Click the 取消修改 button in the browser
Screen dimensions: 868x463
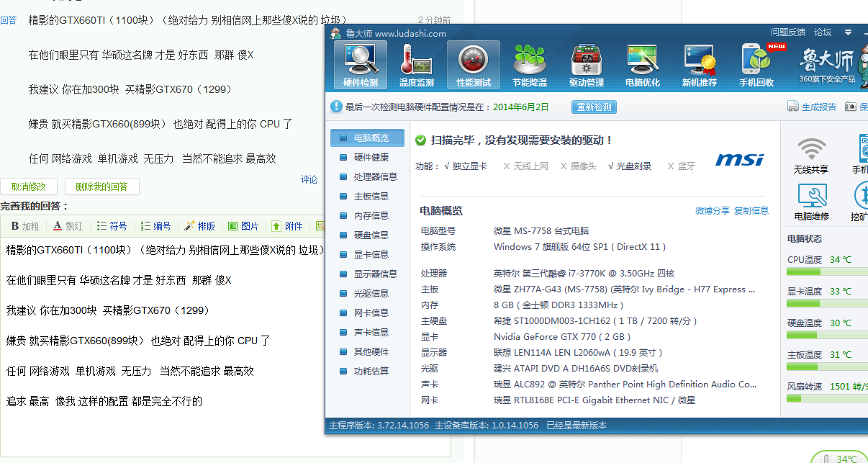29,186
